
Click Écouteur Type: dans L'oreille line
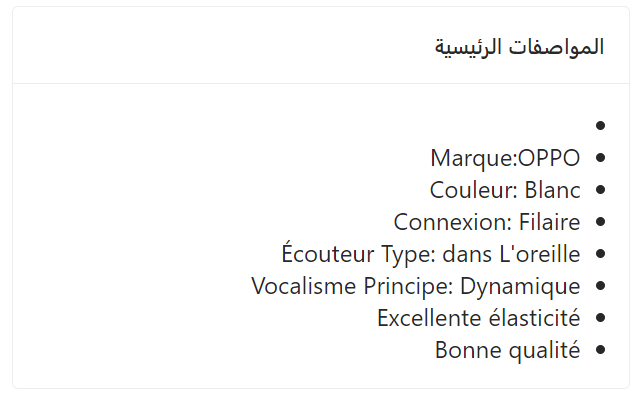point(431,254)
